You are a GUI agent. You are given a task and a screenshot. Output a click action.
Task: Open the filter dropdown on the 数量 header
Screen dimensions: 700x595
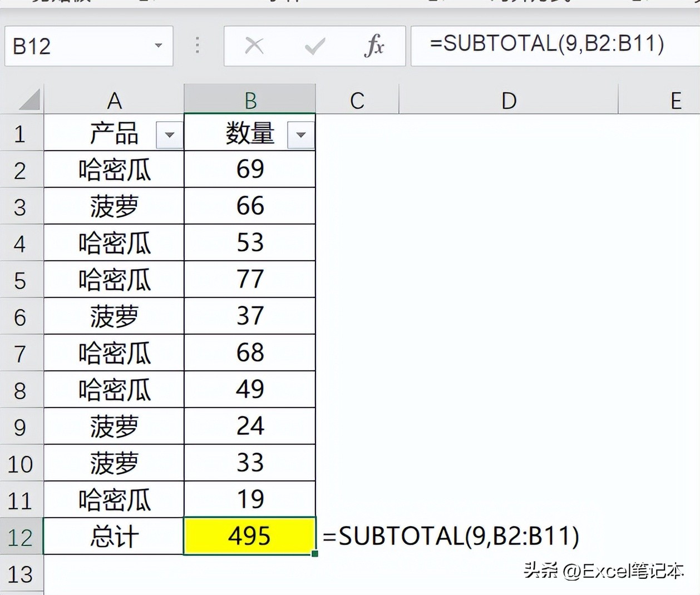pyautogui.click(x=301, y=135)
